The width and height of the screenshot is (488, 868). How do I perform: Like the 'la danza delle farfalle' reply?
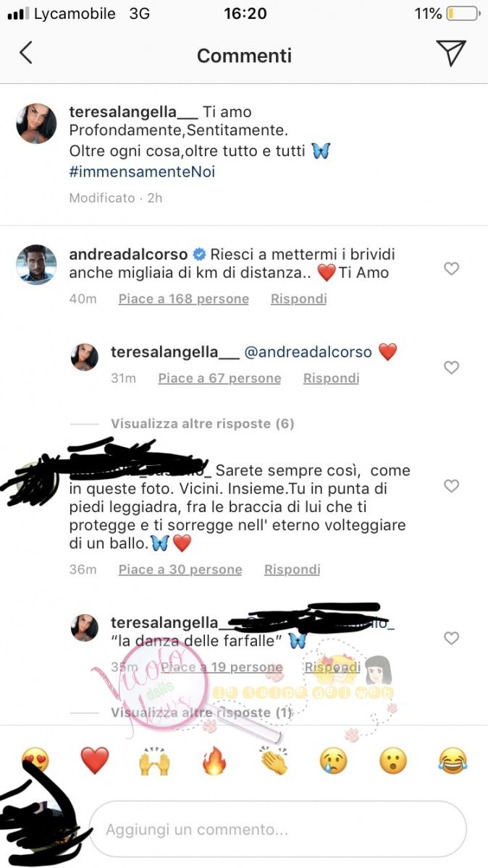(x=451, y=638)
